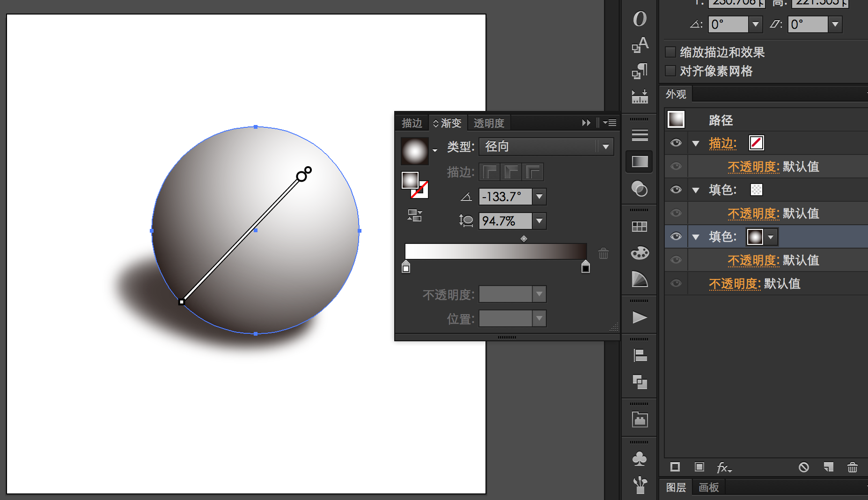Switch to the 画板 tab
Viewport: 868px width, 500px height.
click(708, 487)
